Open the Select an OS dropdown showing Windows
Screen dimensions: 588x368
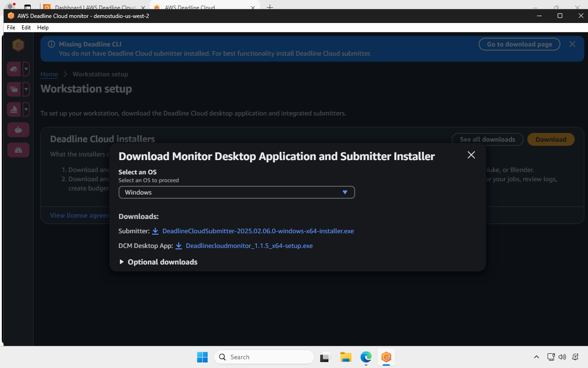(236, 192)
